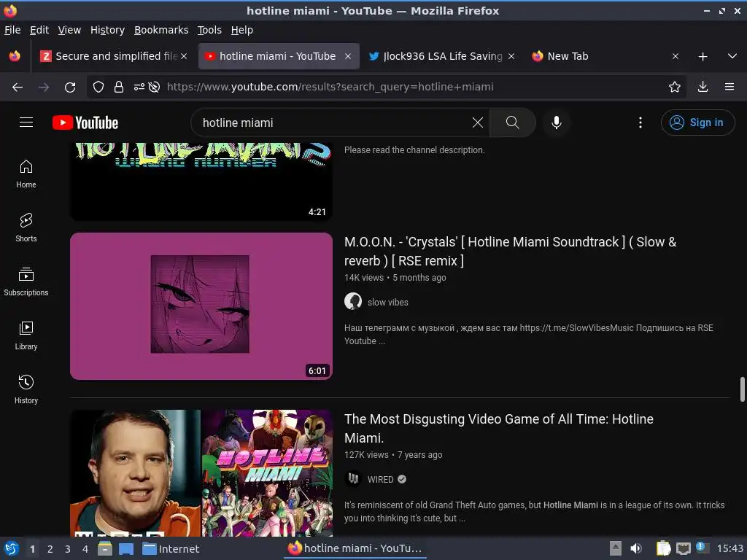Click slow vibes channel avatar
The width and height of the screenshot is (747, 560).
(353, 301)
